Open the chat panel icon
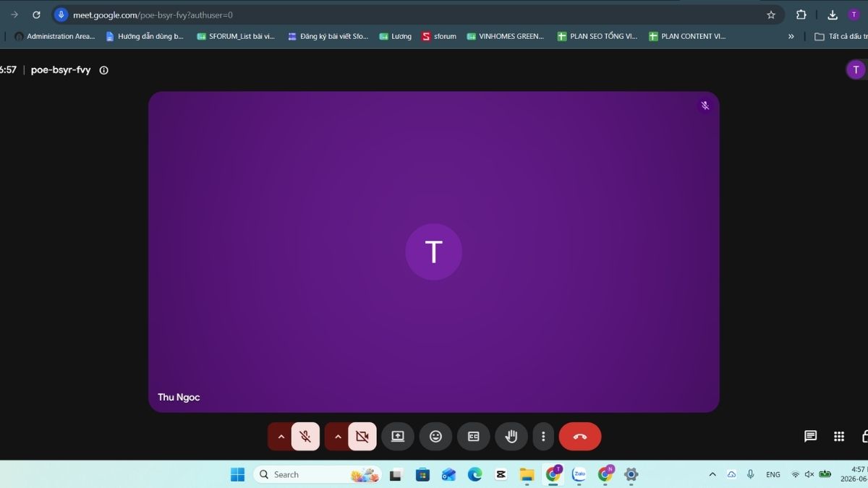 (x=811, y=436)
